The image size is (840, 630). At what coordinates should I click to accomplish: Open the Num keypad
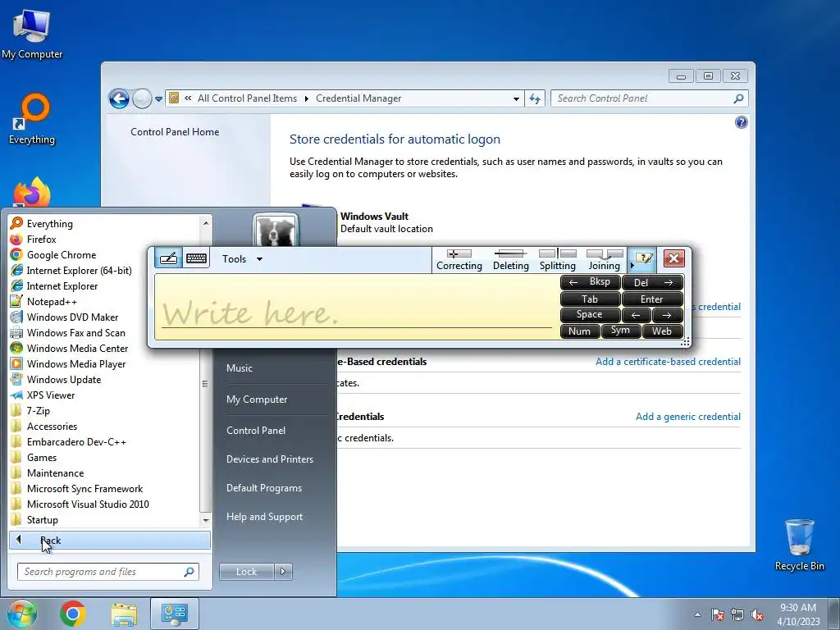tap(580, 331)
